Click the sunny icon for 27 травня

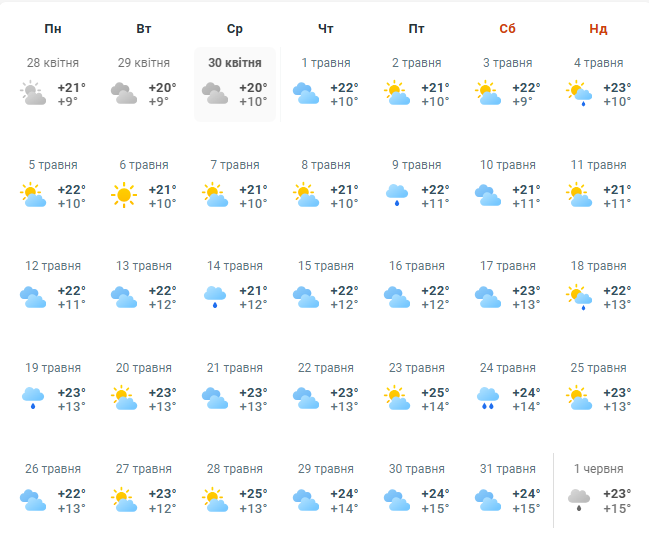click(x=124, y=499)
